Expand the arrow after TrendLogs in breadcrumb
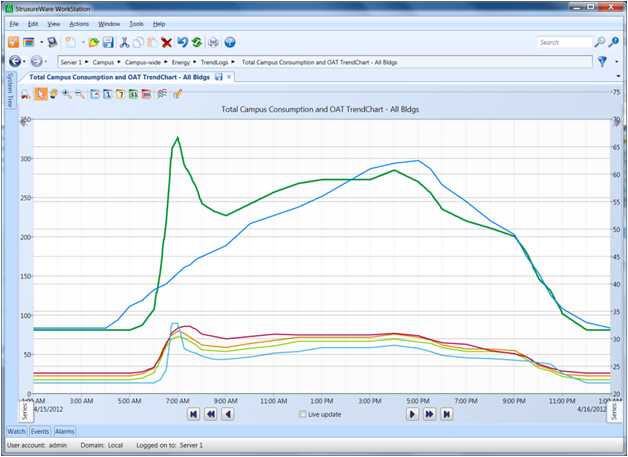 pyautogui.click(x=233, y=62)
